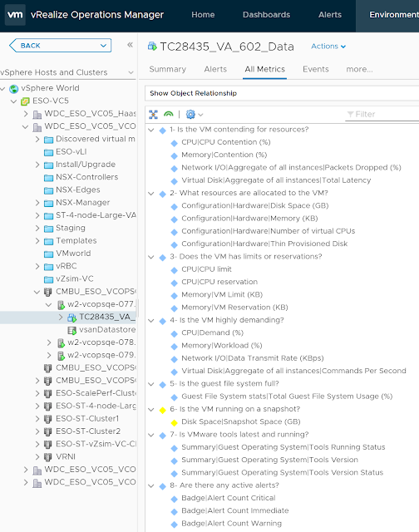Screen dimensions: 419x532
Task: Click the VMworld folder icon
Action: click(48, 254)
